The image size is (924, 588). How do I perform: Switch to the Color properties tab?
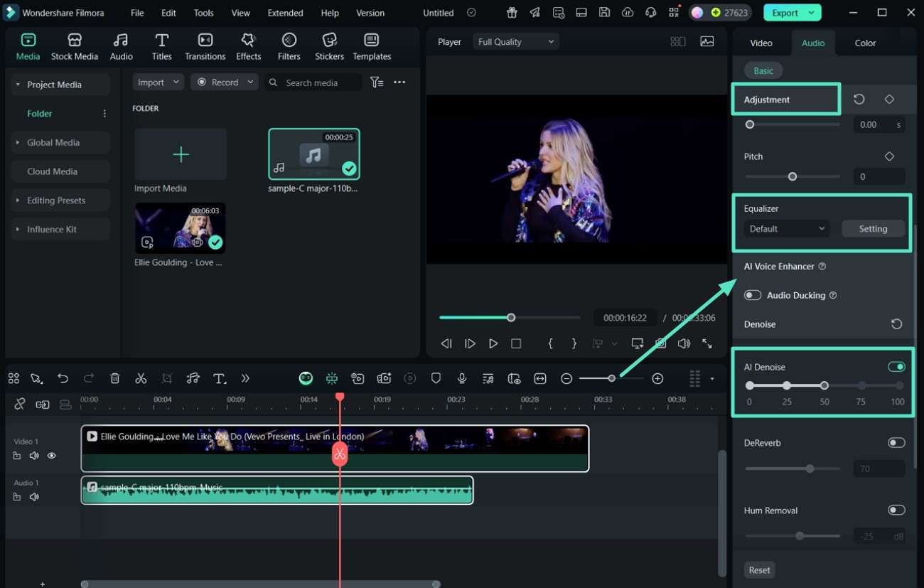pyautogui.click(x=865, y=43)
